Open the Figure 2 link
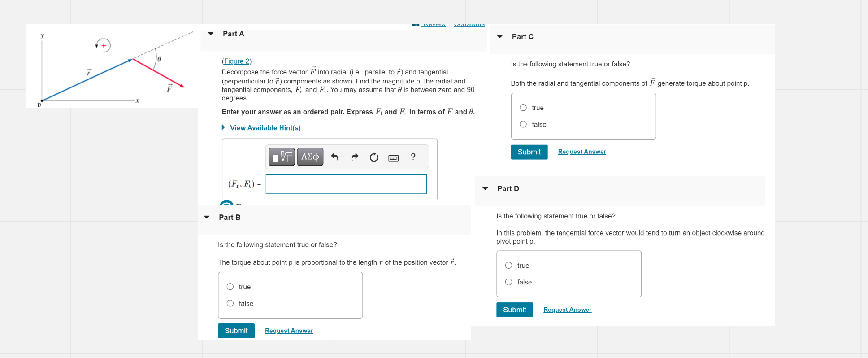Image resolution: width=868 pixels, height=358 pixels. [x=237, y=61]
